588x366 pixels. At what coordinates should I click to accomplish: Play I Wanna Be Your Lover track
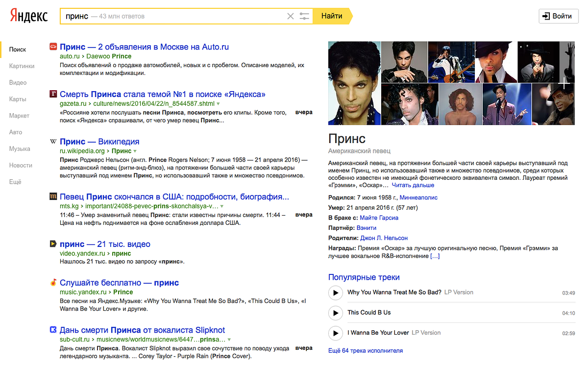(x=335, y=333)
